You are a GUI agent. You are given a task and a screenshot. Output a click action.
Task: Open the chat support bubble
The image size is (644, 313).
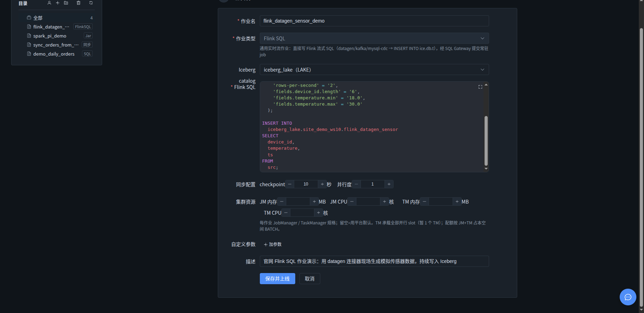pyautogui.click(x=628, y=297)
